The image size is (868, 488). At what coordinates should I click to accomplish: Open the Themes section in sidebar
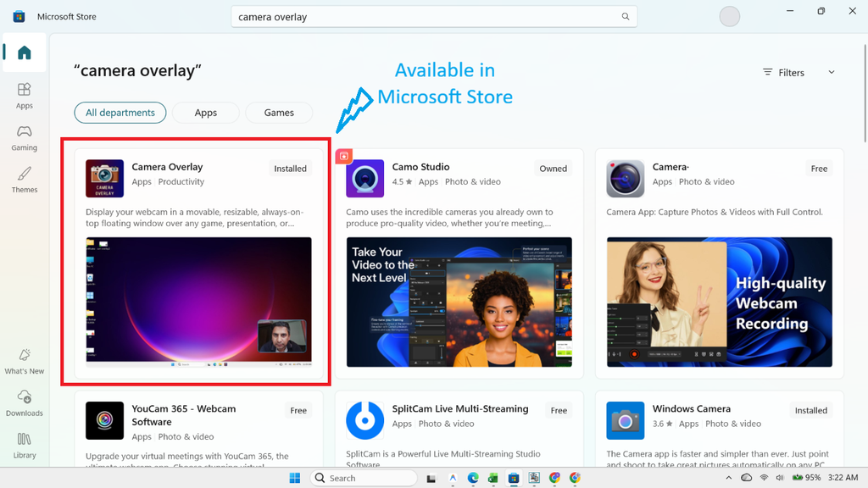coord(25,180)
